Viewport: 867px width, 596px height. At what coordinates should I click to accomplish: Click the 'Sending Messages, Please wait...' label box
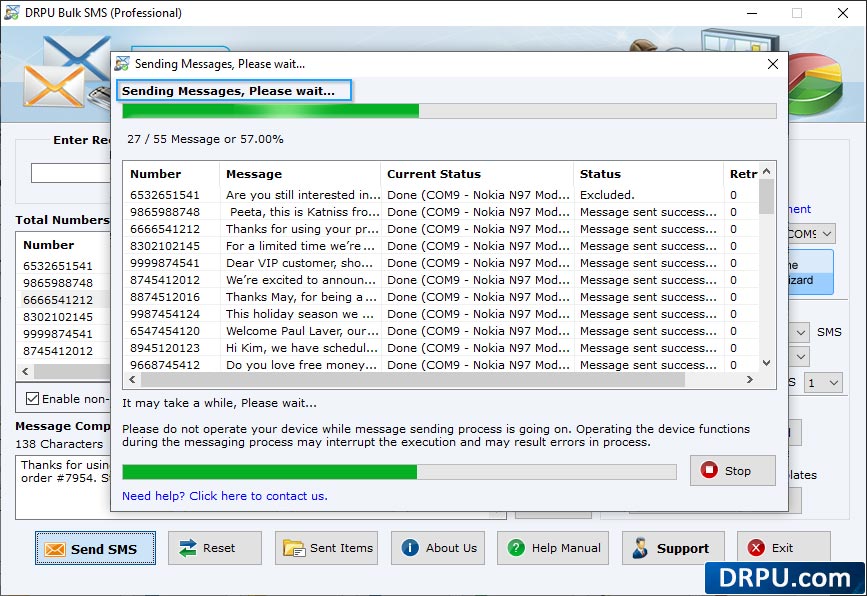[234, 91]
